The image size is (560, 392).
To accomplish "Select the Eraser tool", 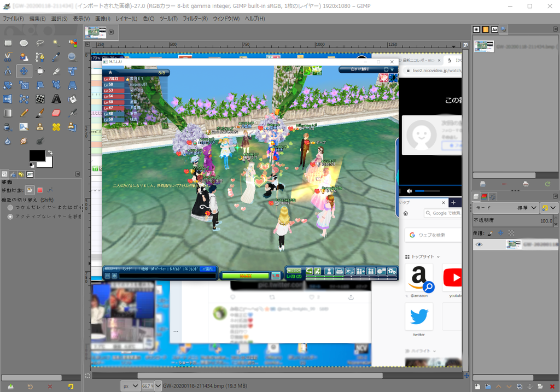I will click(56, 113).
